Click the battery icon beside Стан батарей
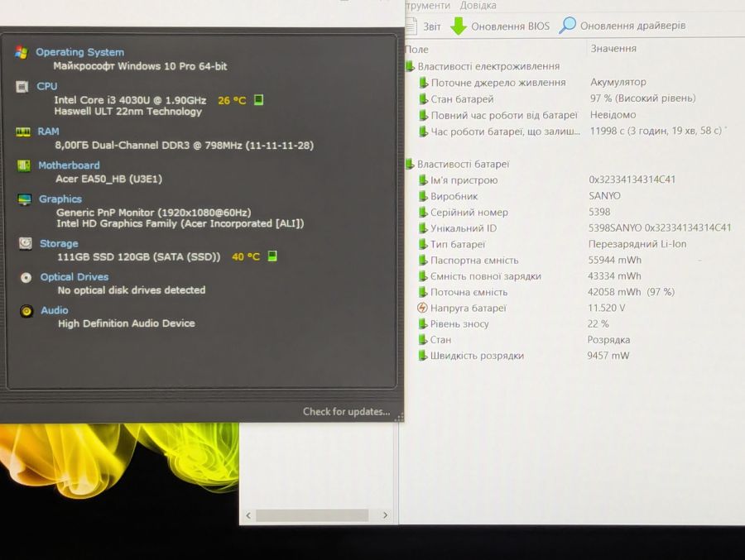The width and height of the screenshot is (745, 560). tap(423, 99)
